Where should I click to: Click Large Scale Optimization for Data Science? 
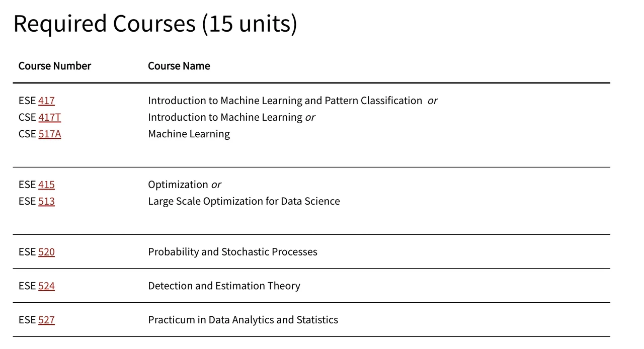pos(244,201)
